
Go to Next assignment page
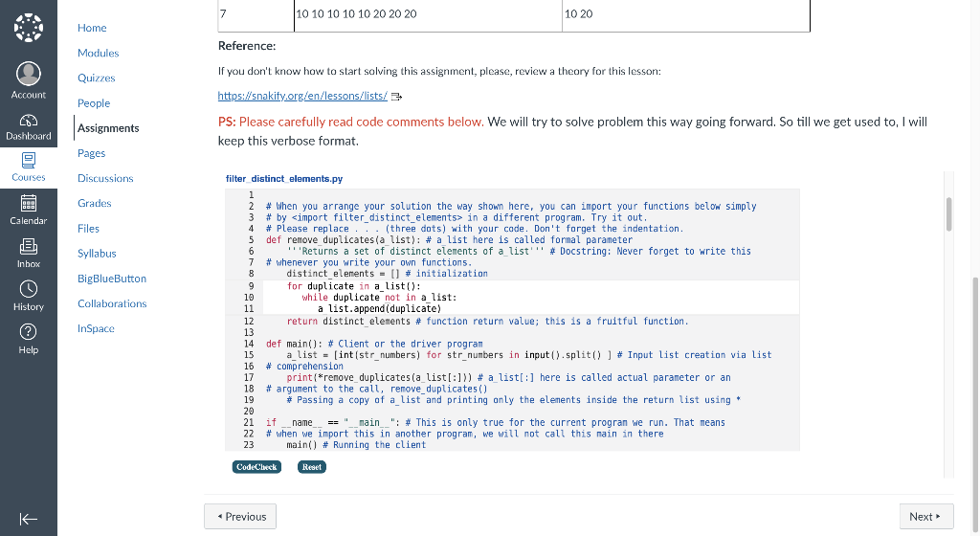(926, 517)
